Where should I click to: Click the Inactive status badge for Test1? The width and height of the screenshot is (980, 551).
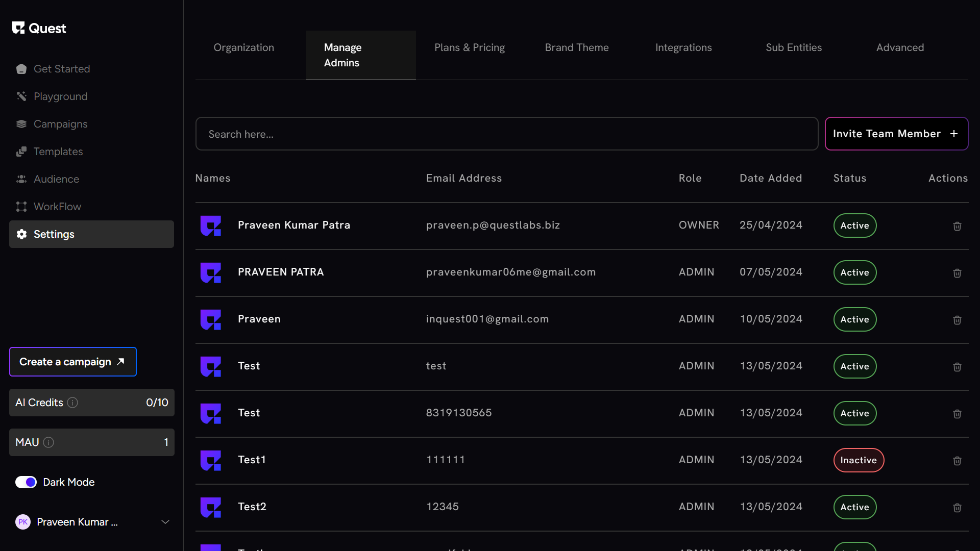(859, 460)
